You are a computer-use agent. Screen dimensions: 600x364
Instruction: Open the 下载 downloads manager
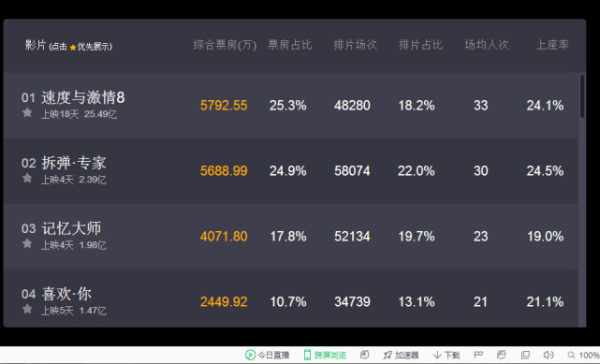[446, 355]
